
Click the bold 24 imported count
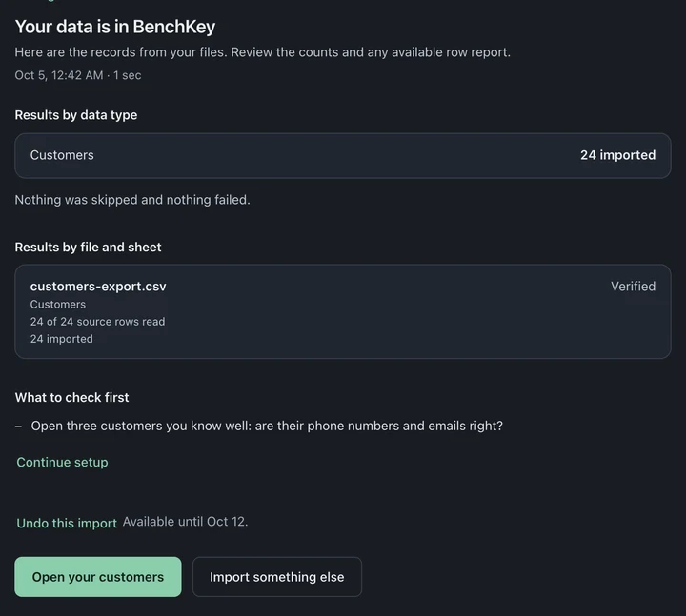pos(617,155)
